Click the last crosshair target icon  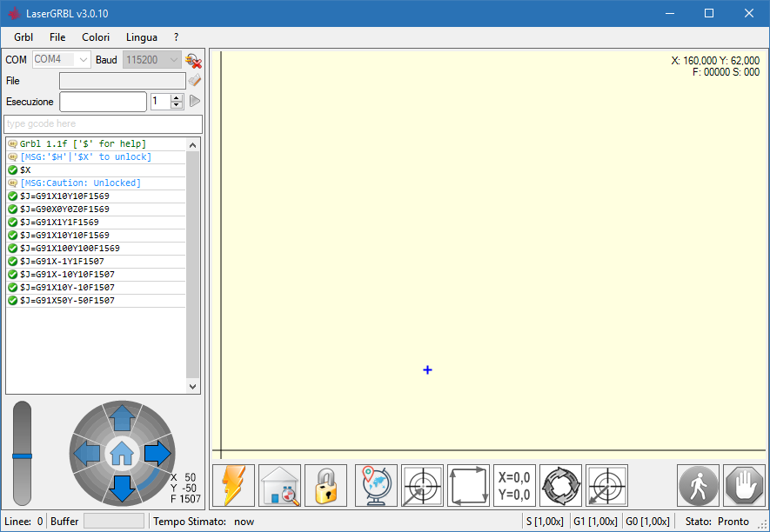coord(607,486)
